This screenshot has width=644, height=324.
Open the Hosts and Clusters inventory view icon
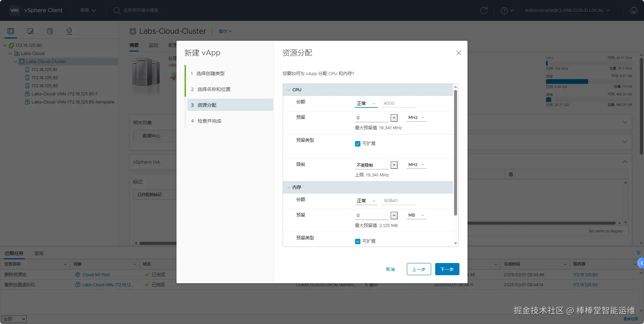[11, 31]
